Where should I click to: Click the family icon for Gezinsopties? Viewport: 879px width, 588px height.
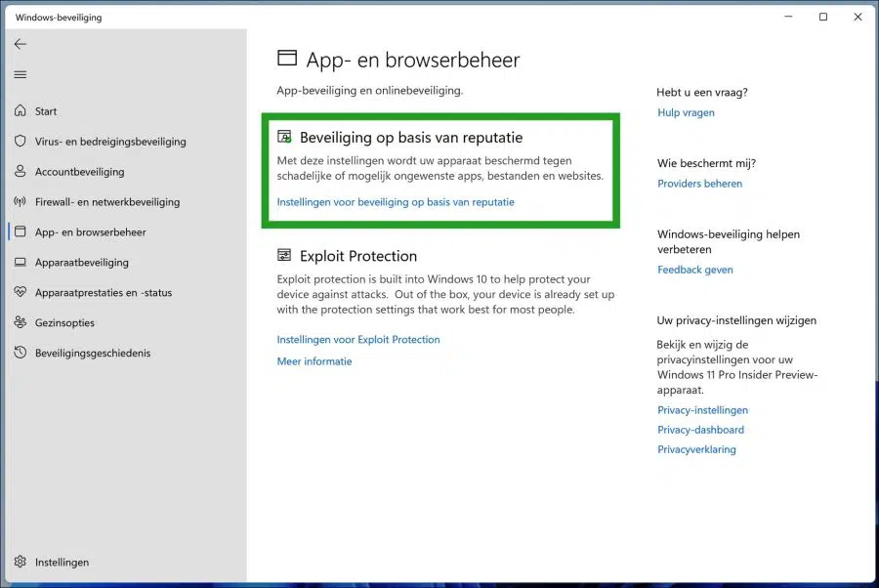21,322
